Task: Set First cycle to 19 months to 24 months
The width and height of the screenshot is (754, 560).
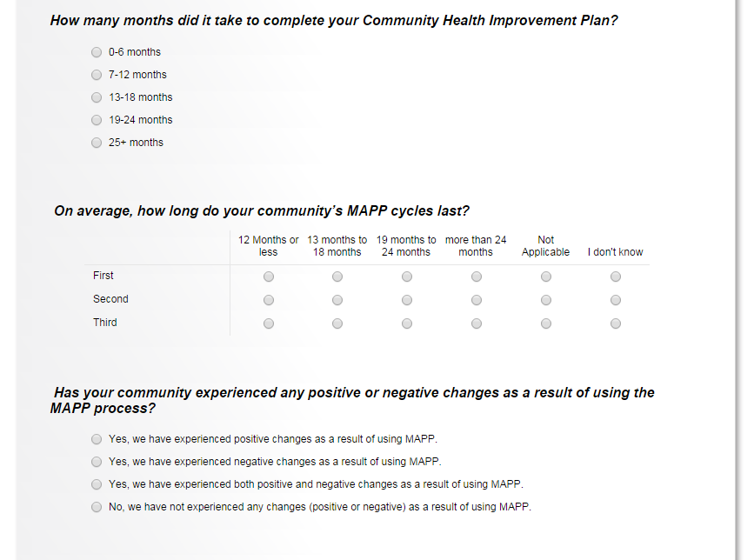Action: click(x=407, y=277)
